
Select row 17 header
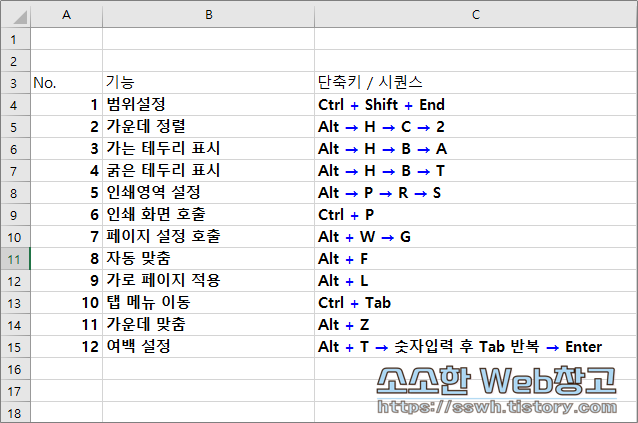point(15,390)
